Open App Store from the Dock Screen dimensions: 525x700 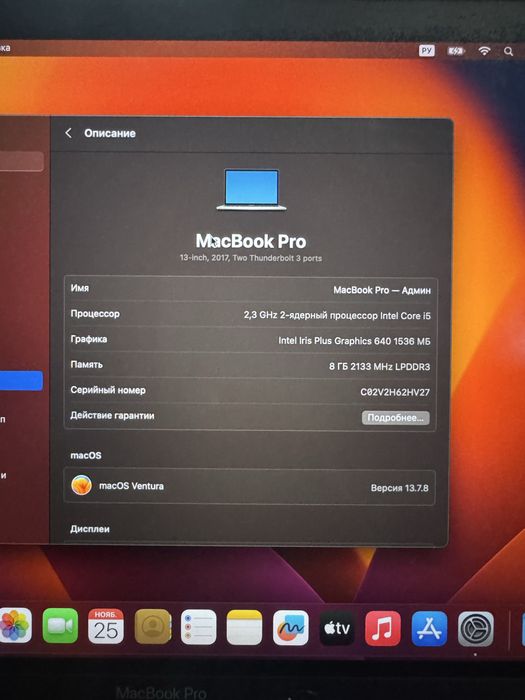click(429, 629)
